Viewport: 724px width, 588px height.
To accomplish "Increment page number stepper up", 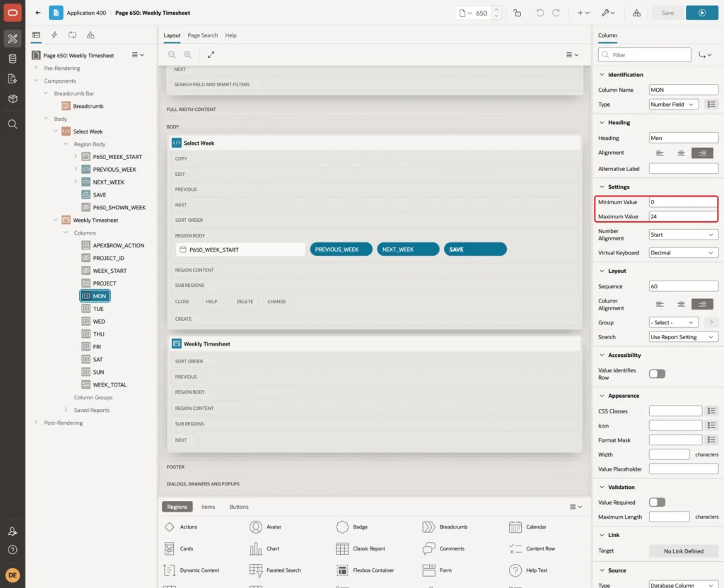I will pos(496,9).
